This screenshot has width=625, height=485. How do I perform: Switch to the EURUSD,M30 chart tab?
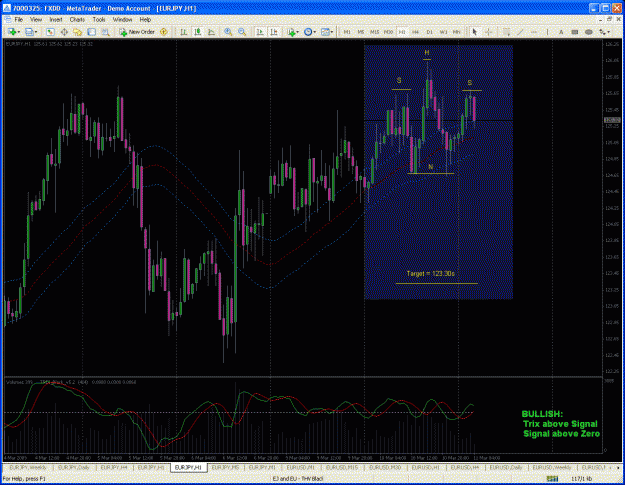pyautogui.click(x=385, y=467)
